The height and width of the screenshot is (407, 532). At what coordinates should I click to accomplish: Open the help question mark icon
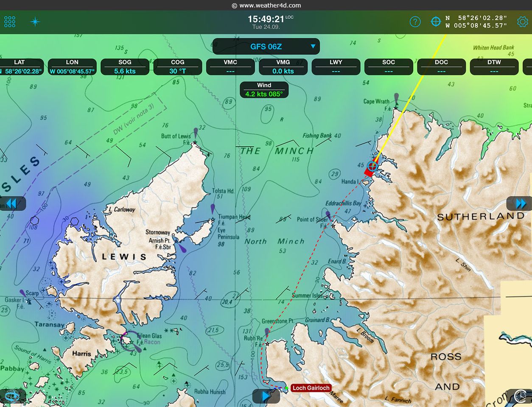pyautogui.click(x=415, y=22)
